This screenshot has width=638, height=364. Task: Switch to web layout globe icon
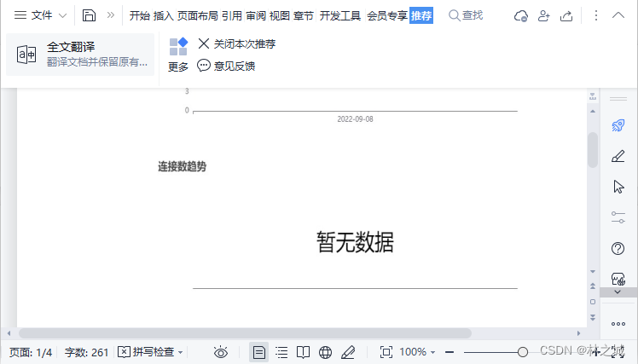click(325, 352)
